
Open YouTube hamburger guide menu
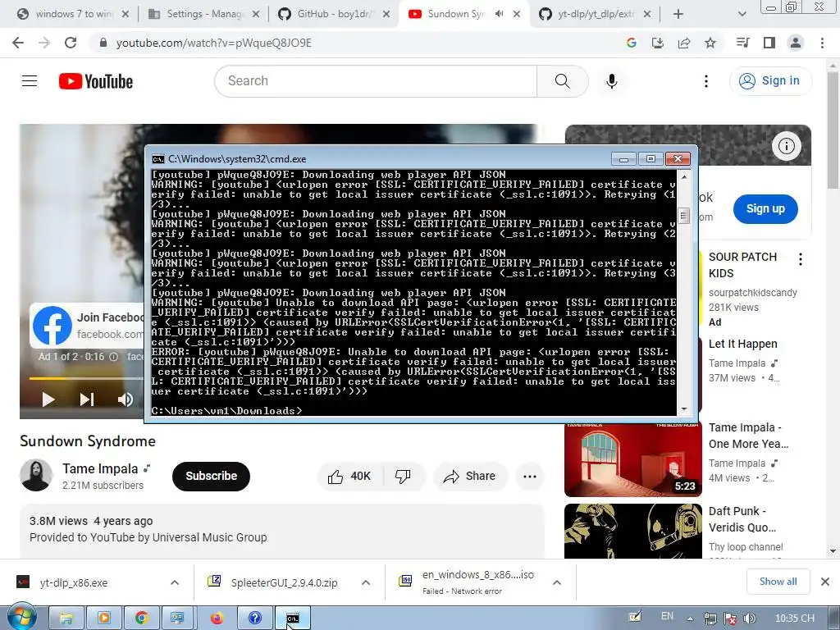point(30,81)
